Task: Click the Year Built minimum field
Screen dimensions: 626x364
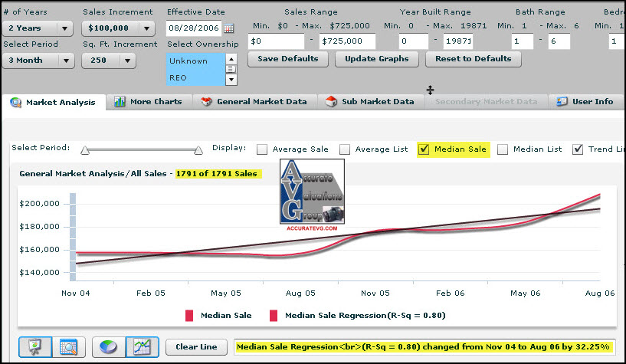Action: coord(414,41)
